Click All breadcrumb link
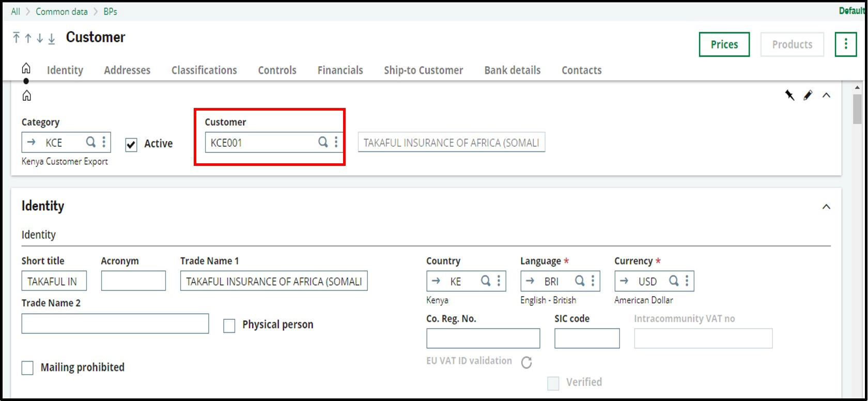The height and width of the screenshot is (401, 868). pyautogui.click(x=16, y=11)
